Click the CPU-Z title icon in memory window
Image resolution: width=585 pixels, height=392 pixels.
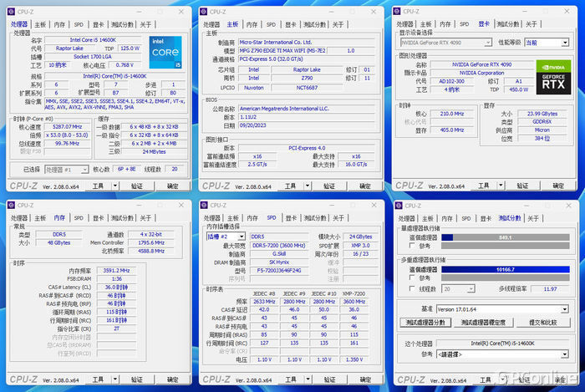pos(11,205)
